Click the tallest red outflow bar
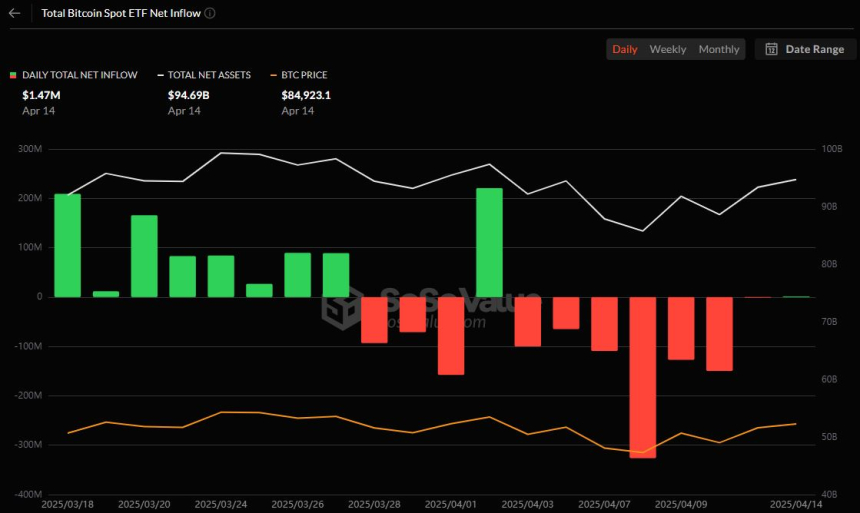The image size is (860, 513). 643,377
